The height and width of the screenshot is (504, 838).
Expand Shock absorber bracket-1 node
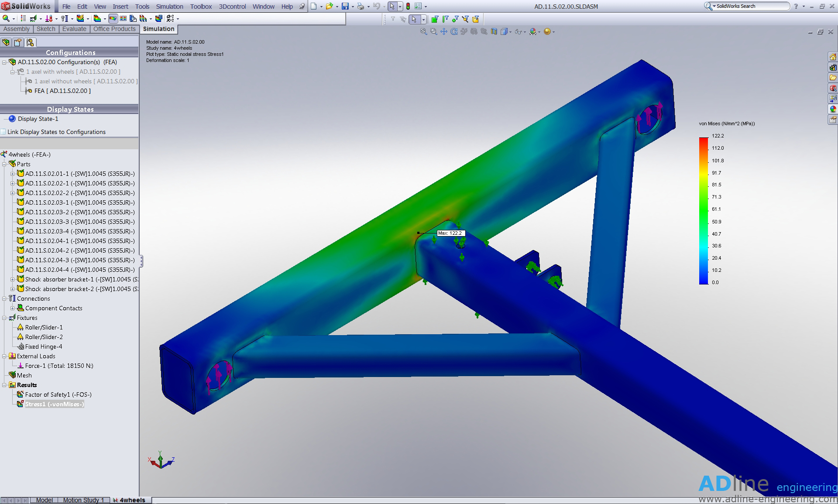(13, 279)
